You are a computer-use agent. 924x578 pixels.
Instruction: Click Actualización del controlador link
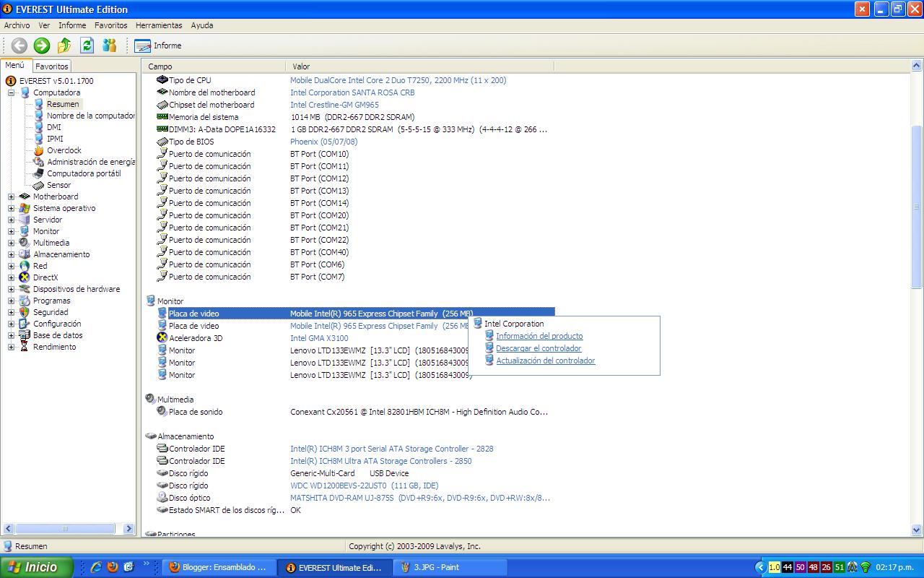coord(546,361)
